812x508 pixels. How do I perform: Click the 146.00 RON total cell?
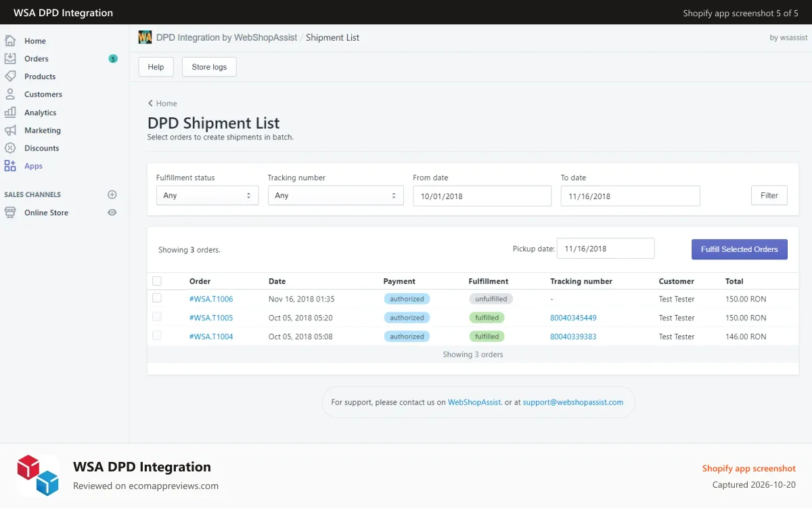click(746, 337)
